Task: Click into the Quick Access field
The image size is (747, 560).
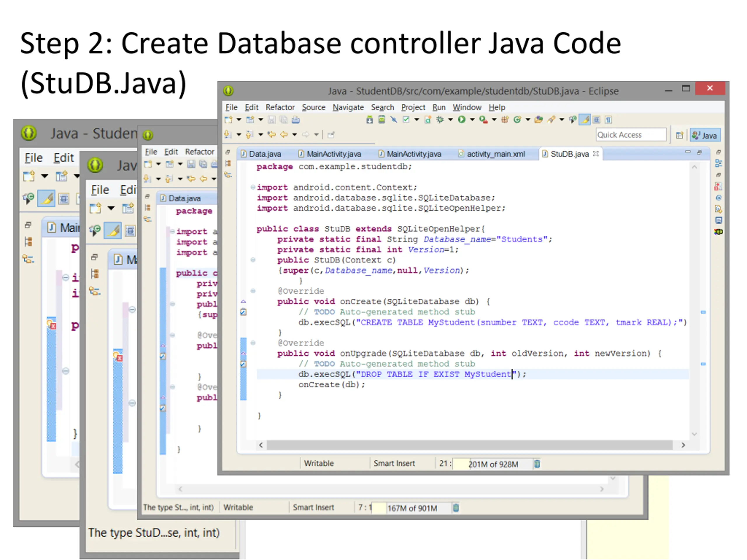Action: coord(631,135)
